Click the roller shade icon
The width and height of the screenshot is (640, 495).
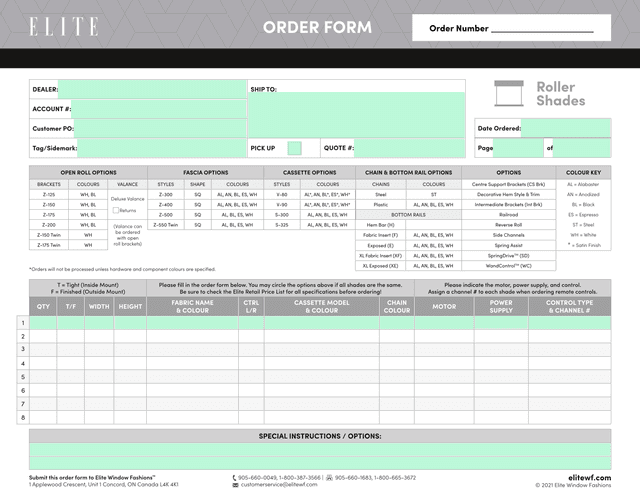[x=511, y=93]
